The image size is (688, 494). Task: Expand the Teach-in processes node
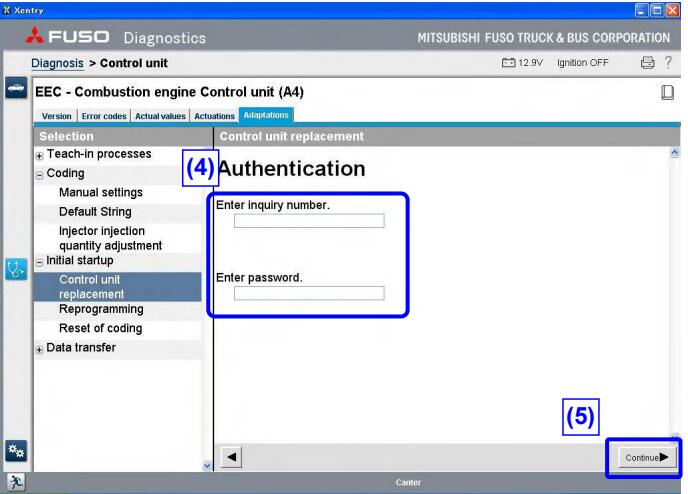tap(39, 155)
